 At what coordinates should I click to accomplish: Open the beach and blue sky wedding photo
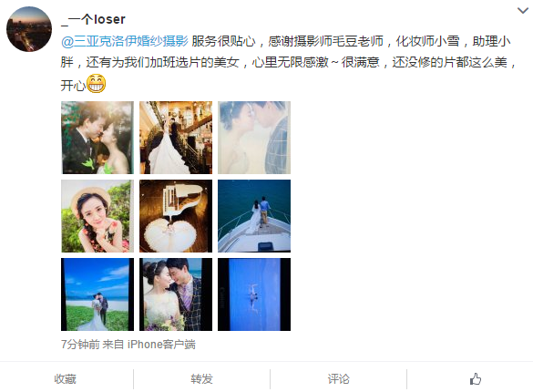(x=97, y=294)
